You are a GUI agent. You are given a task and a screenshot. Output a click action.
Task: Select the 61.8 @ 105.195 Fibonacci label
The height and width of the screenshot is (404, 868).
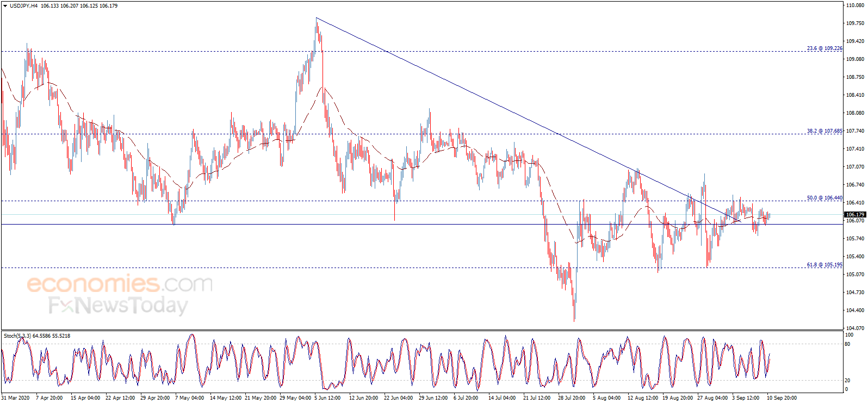coord(824,265)
